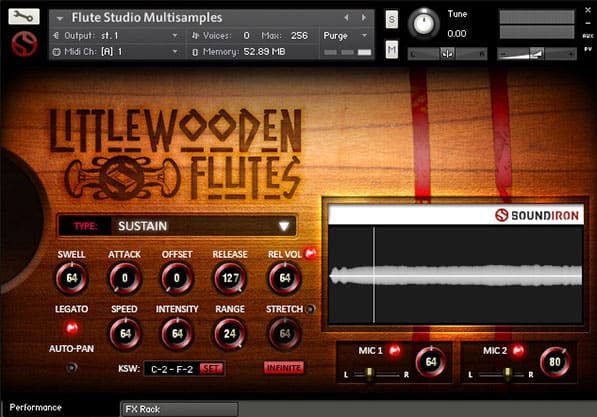The image size is (597, 417).
Task: Toggle the MIC 1 power LED
Action: (x=394, y=350)
